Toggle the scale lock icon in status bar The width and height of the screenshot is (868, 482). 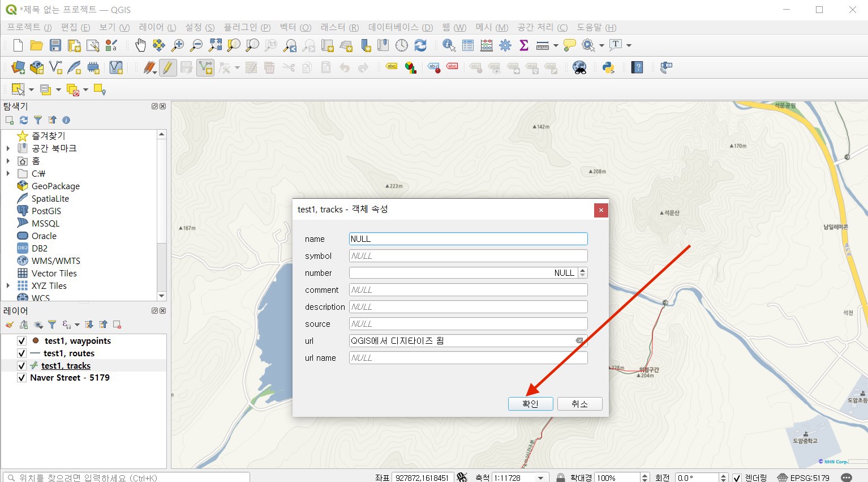[x=560, y=478]
